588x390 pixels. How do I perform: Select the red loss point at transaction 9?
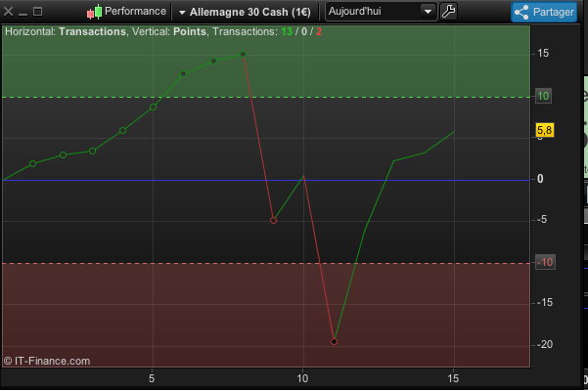[x=273, y=220]
